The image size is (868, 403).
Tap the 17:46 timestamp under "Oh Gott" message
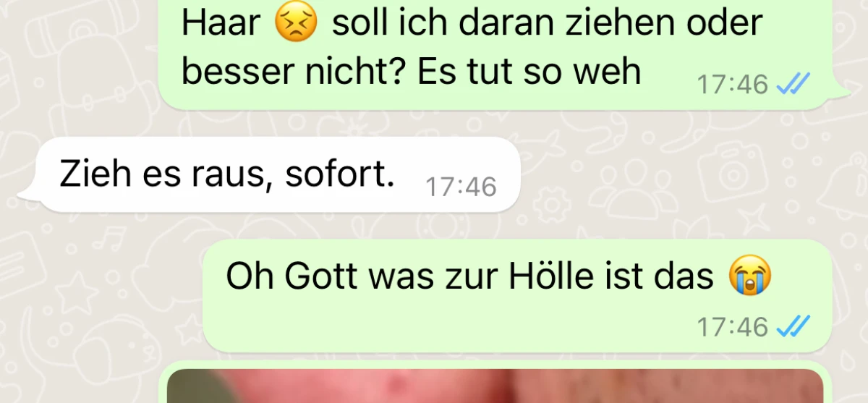[x=733, y=327]
